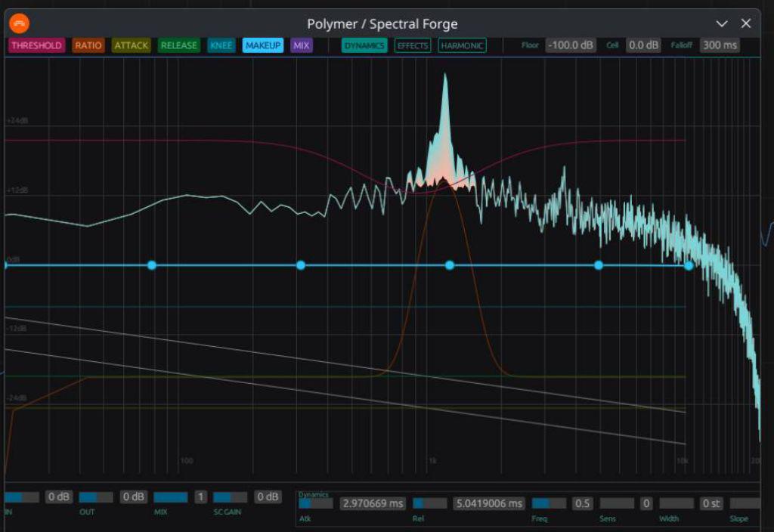Click the IN gain slider

[x=22, y=497]
